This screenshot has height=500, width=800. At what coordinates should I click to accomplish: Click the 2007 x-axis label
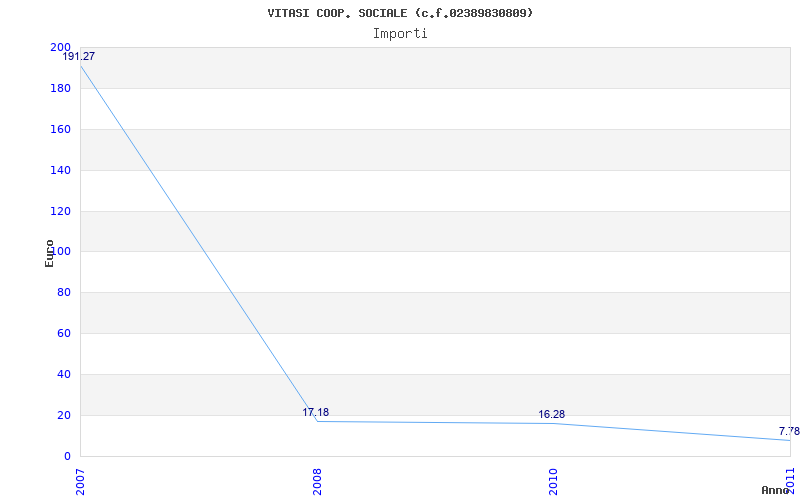click(80, 482)
